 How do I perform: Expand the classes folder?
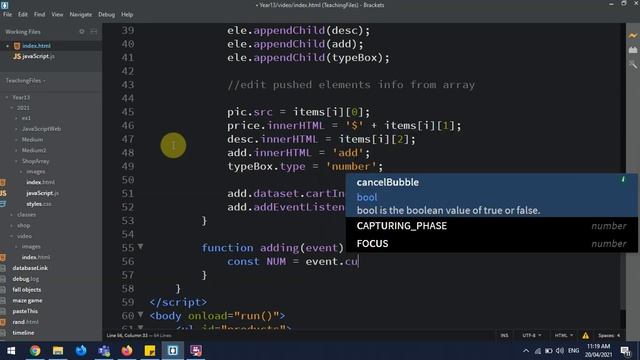[12, 214]
